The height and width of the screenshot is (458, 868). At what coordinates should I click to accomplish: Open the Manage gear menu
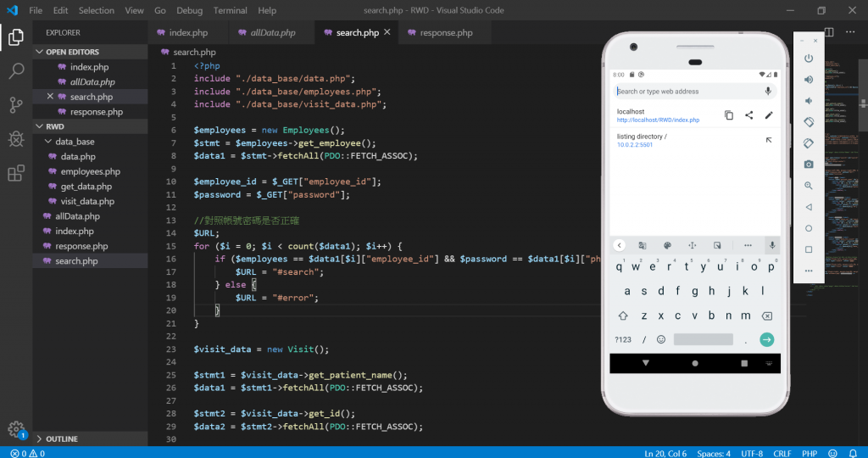pyautogui.click(x=17, y=428)
